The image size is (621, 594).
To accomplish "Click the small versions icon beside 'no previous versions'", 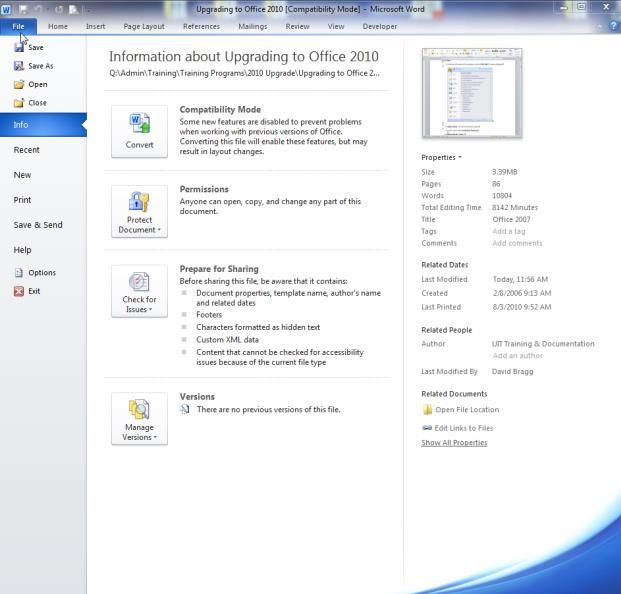I will pos(185,409).
